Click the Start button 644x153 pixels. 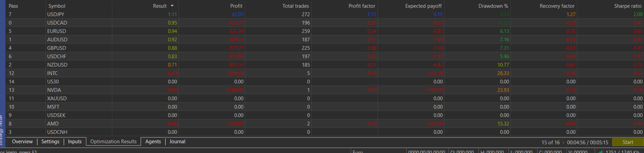tap(627, 142)
